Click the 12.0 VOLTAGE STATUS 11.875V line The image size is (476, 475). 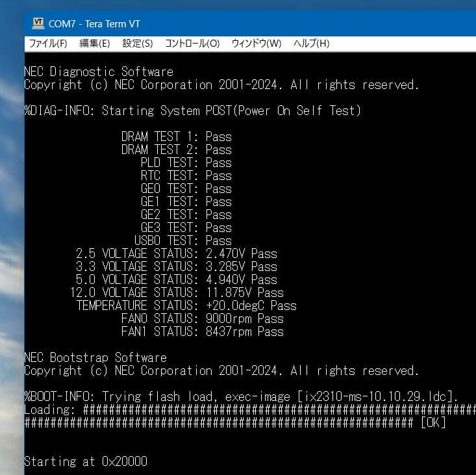pos(177,293)
